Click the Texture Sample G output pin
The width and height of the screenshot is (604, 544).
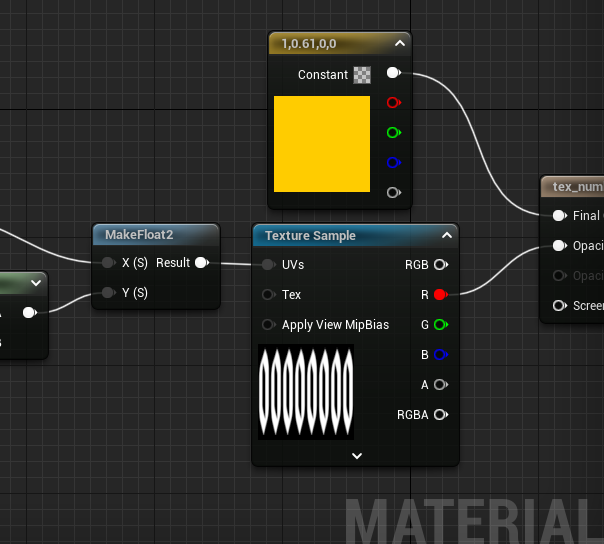[x=441, y=325]
